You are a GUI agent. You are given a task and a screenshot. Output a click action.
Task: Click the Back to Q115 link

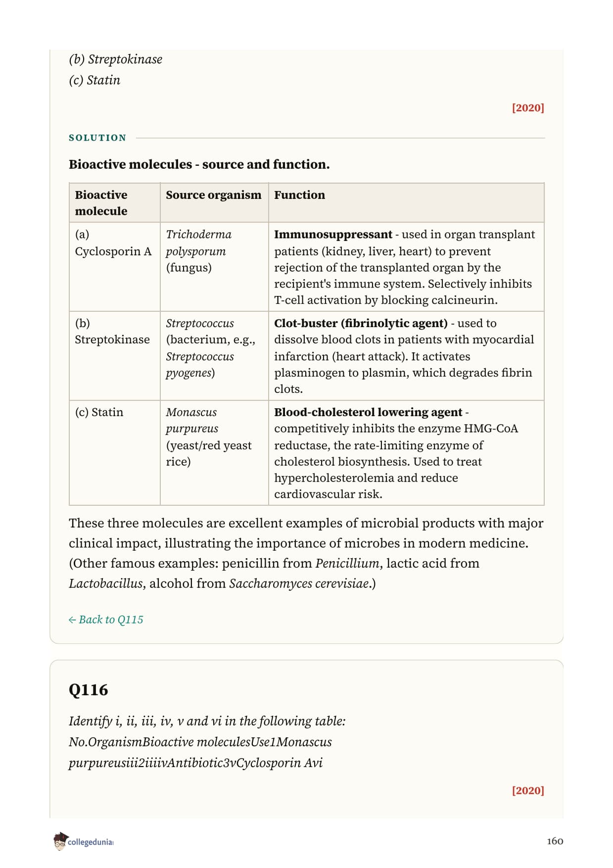click(x=106, y=620)
